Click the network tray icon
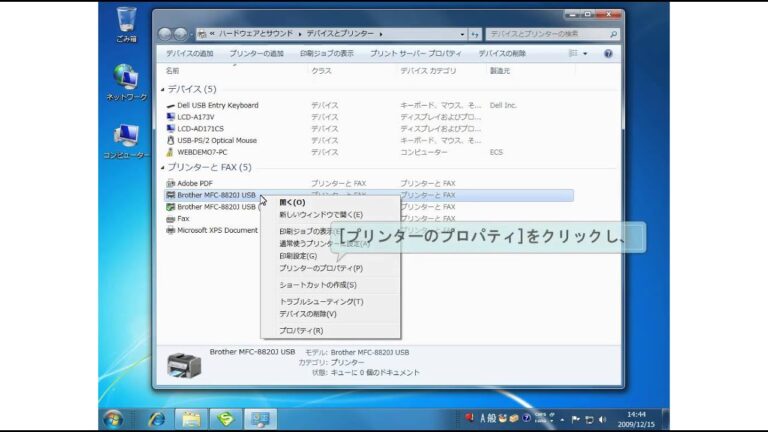The image size is (768, 432). click(589, 419)
